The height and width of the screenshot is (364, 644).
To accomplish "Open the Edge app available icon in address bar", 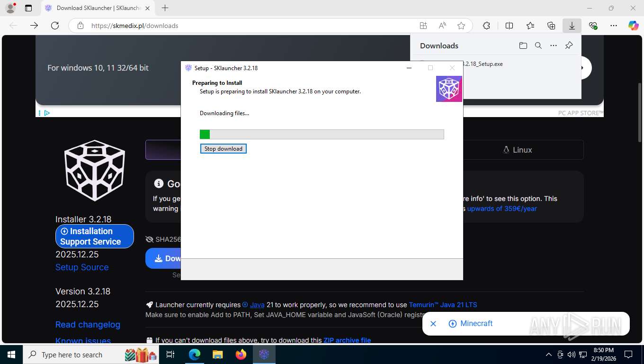I will click(423, 26).
